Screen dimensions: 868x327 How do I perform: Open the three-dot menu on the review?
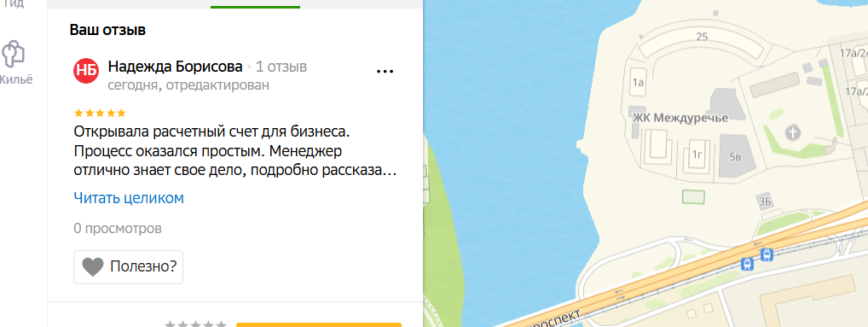[x=385, y=72]
